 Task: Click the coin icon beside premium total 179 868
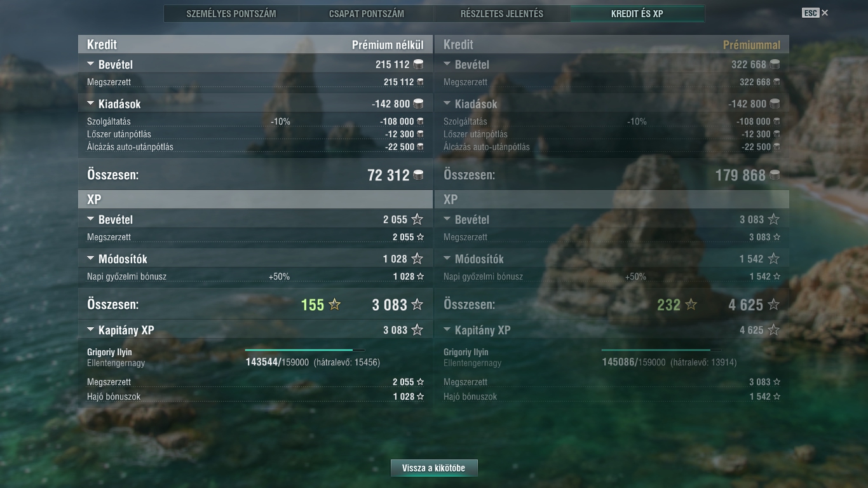pos(775,175)
